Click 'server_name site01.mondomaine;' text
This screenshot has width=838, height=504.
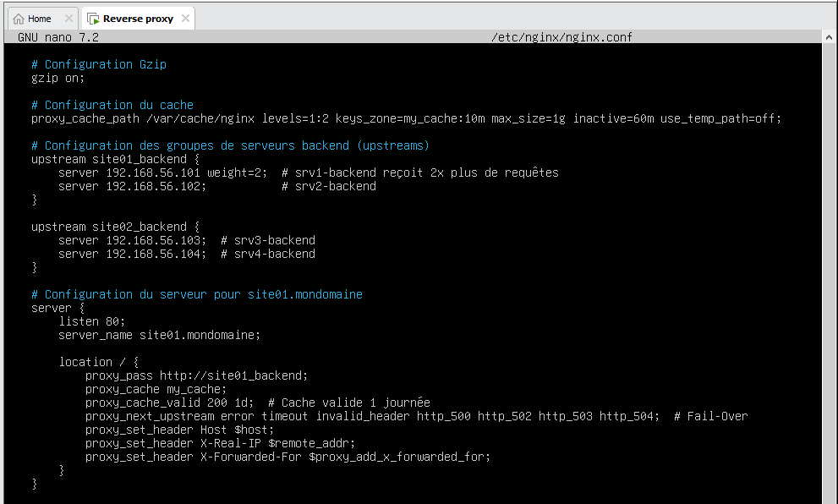pos(159,335)
